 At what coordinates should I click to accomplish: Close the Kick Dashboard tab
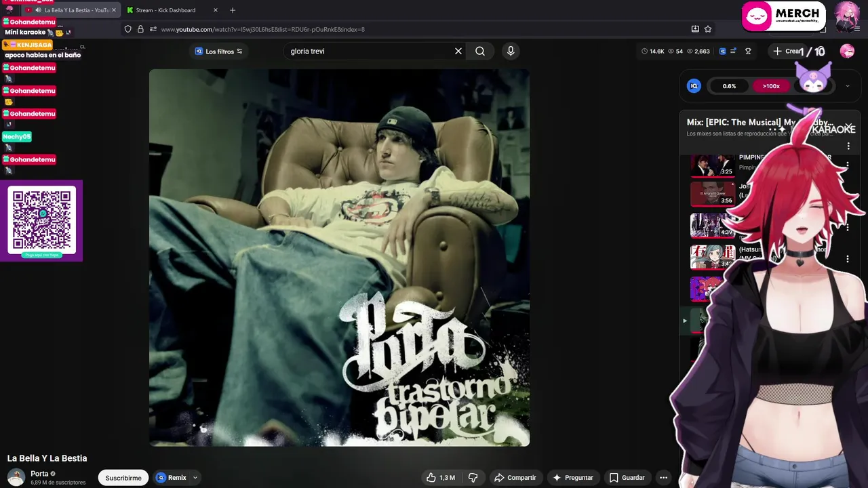(x=216, y=10)
